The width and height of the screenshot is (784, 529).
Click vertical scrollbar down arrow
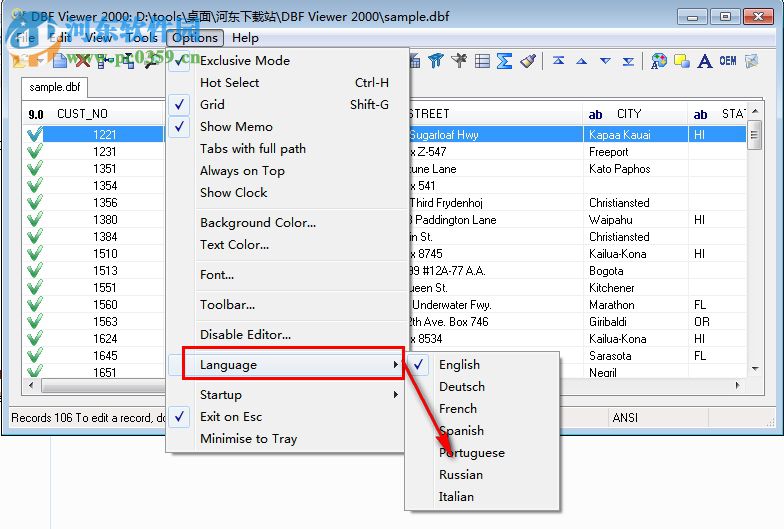pos(755,369)
